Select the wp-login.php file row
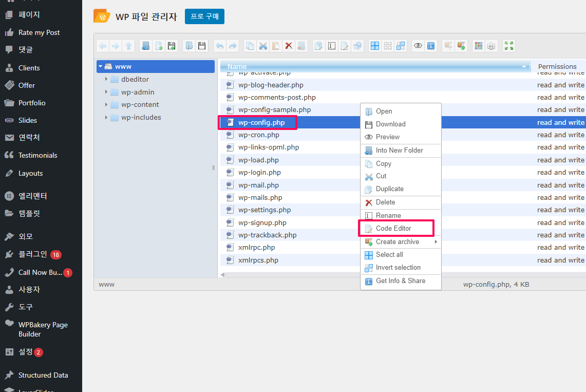This screenshot has width=586, height=392. point(259,173)
